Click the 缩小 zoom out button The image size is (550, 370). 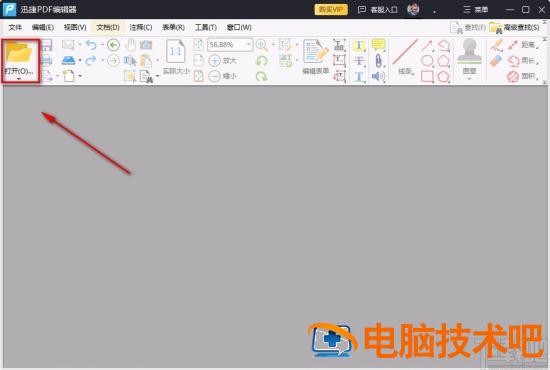tap(223, 76)
